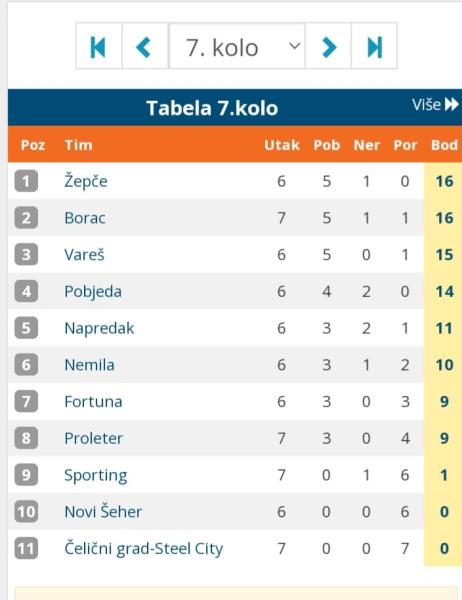
Task: Click the Sporting team name
Action: pyautogui.click(x=96, y=476)
